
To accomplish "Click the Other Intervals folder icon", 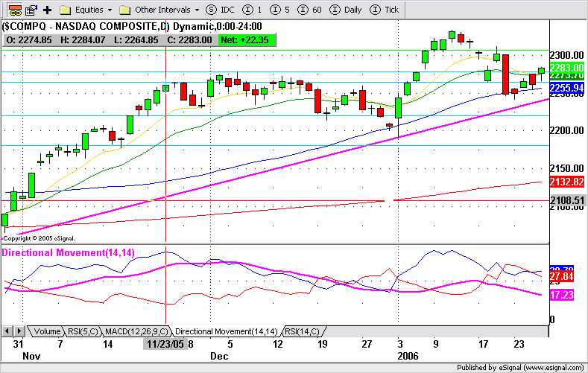I will click(x=124, y=10).
